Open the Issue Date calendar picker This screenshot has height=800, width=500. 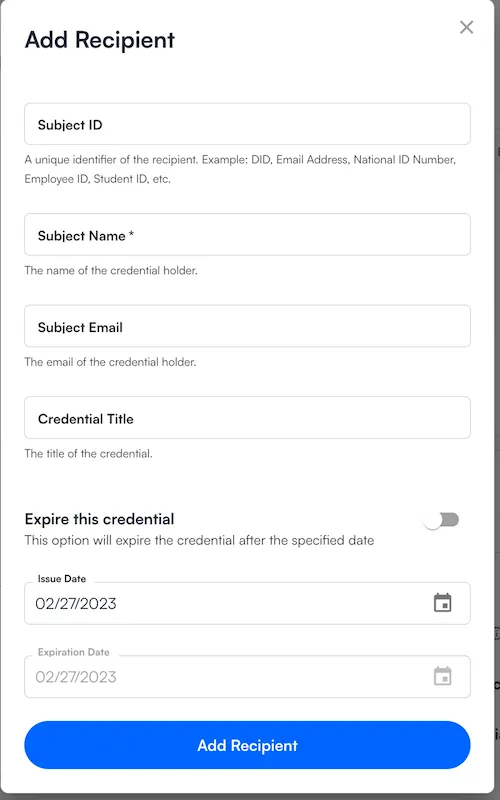tap(442, 603)
